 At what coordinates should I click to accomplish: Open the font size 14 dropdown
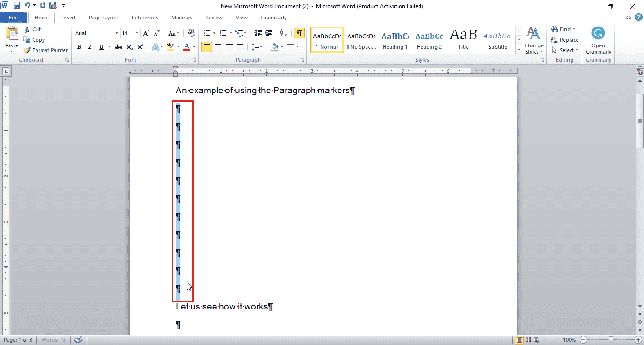[137, 33]
